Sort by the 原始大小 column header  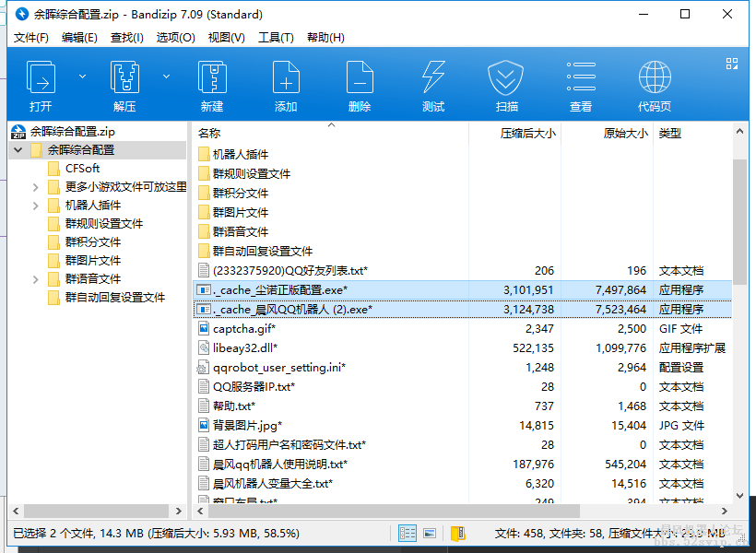click(625, 134)
